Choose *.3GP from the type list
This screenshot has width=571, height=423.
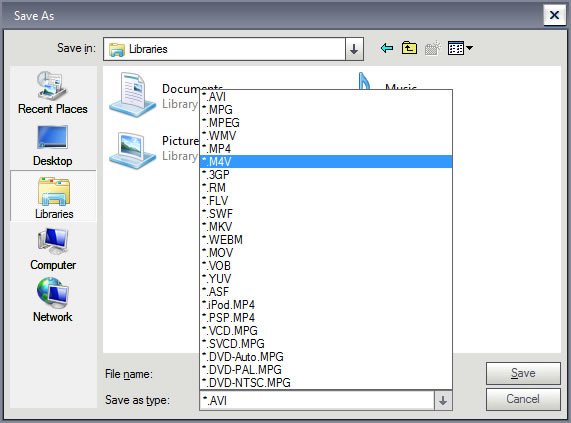click(326, 175)
